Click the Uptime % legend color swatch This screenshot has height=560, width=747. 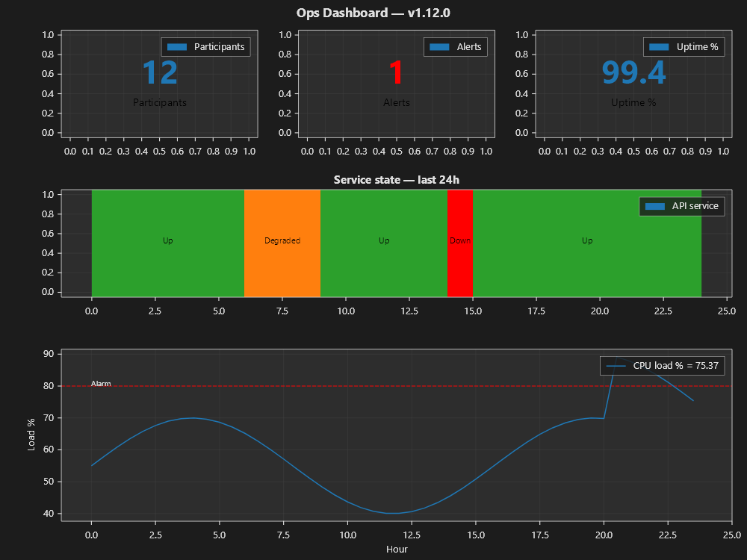pyautogui.click(x=660, y=47)
